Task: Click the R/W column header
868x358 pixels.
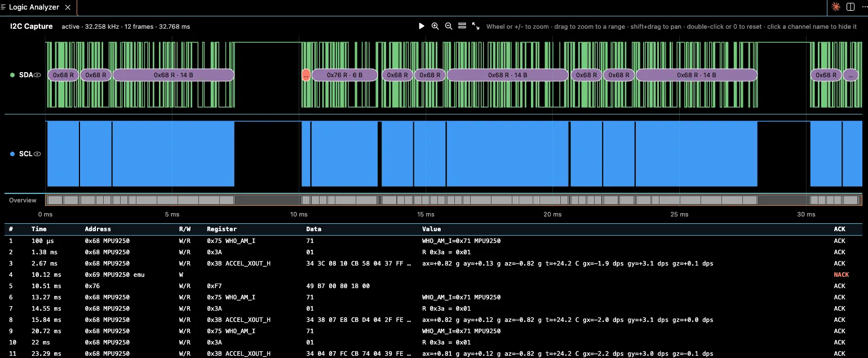Action: [184, 229]
